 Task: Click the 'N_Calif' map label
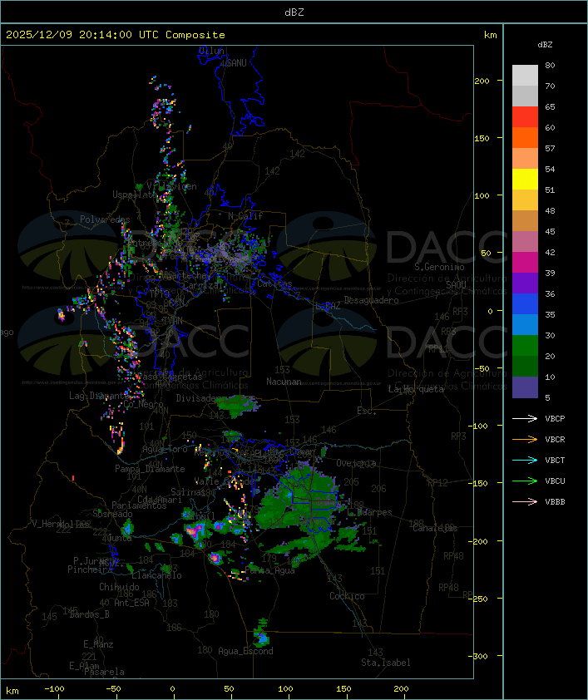tap(245, 216)
